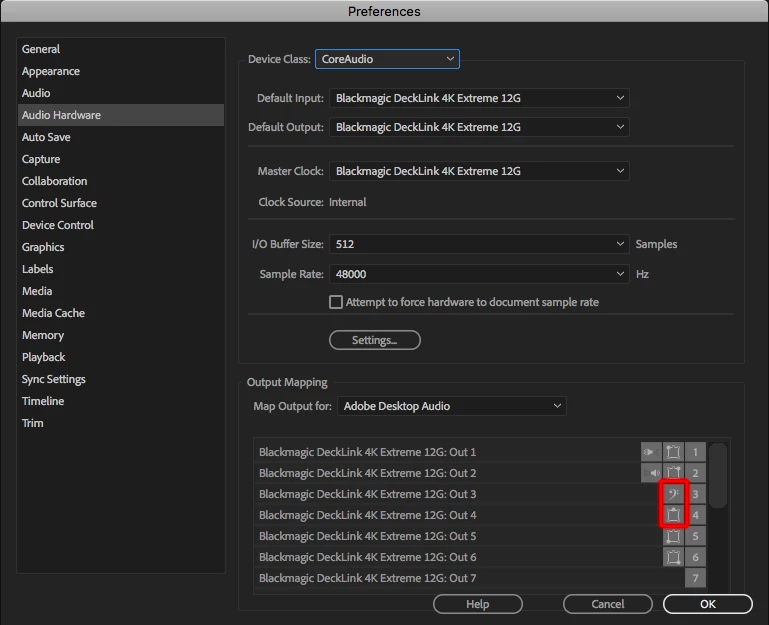Click the LFE bass clef icon on Out 3
Screen dimensions: 769x625
tap(673, 494)
